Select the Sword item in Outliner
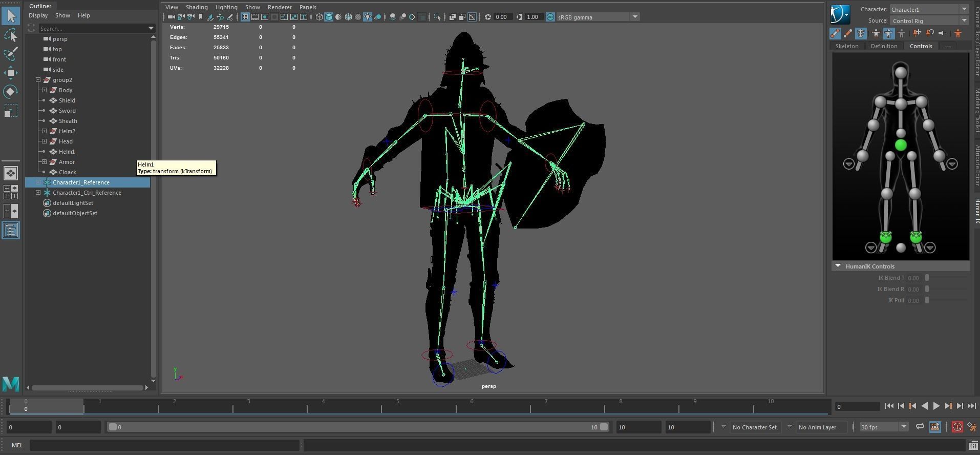The height and width of the screenshot is (455, 980). [x=67, y=111]
